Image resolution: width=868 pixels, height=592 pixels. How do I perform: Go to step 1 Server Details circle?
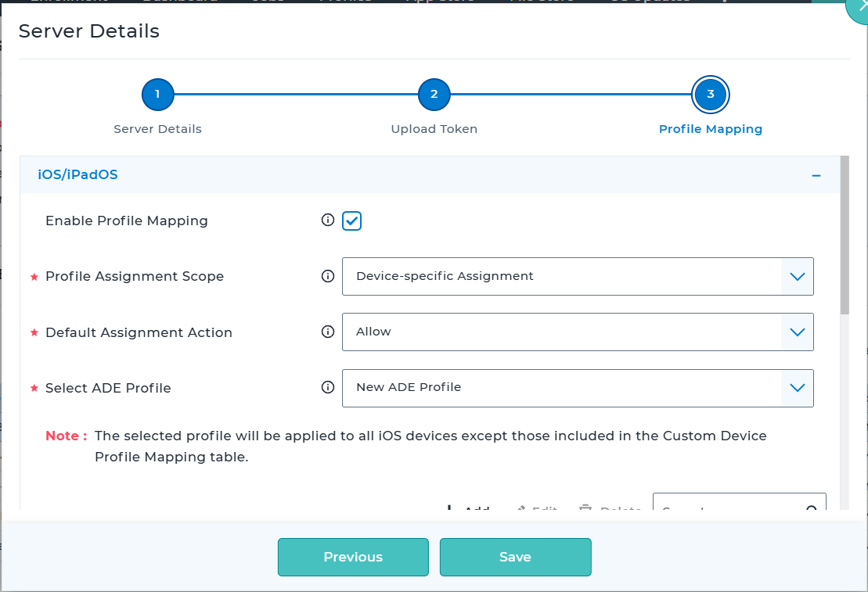(x=158, y=95)
